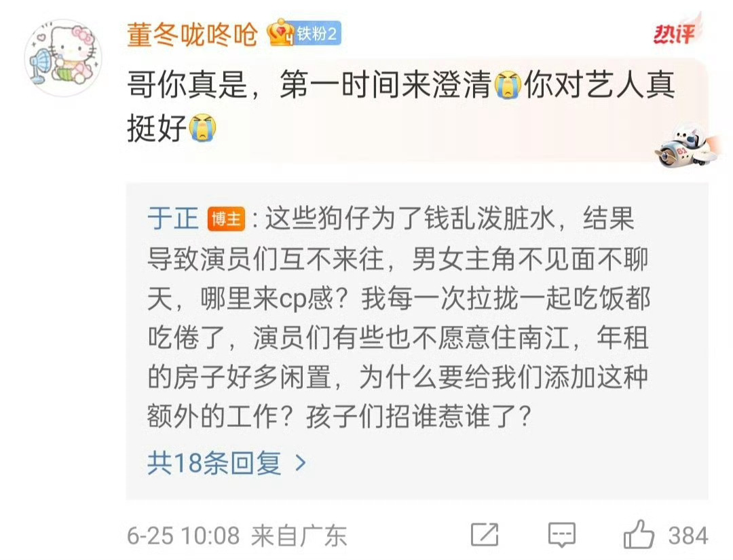Tap the 热评 hot comment tag
This screenshot has width=733, height=560.
pyautogui.click(x=674, y=34)
